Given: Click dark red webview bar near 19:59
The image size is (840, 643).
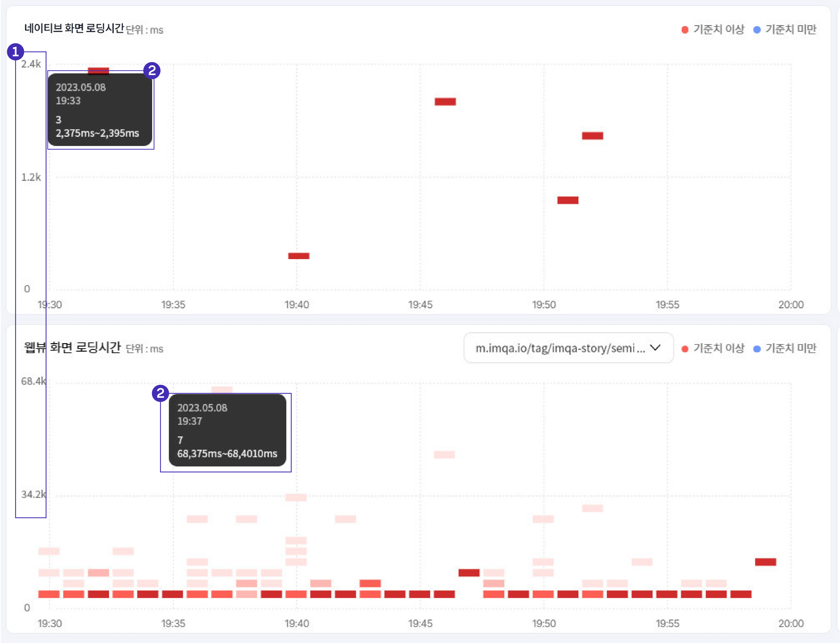Looking at the screenshot, I should (765, 562).
